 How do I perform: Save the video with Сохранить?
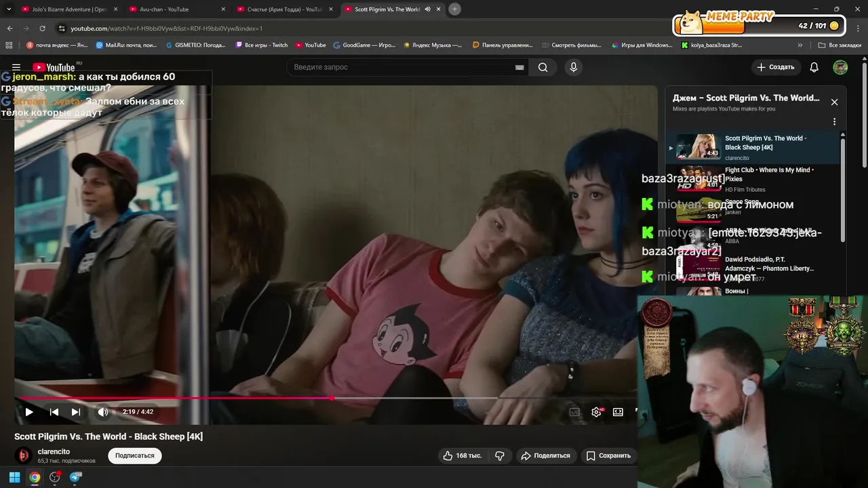pos(608,455)
